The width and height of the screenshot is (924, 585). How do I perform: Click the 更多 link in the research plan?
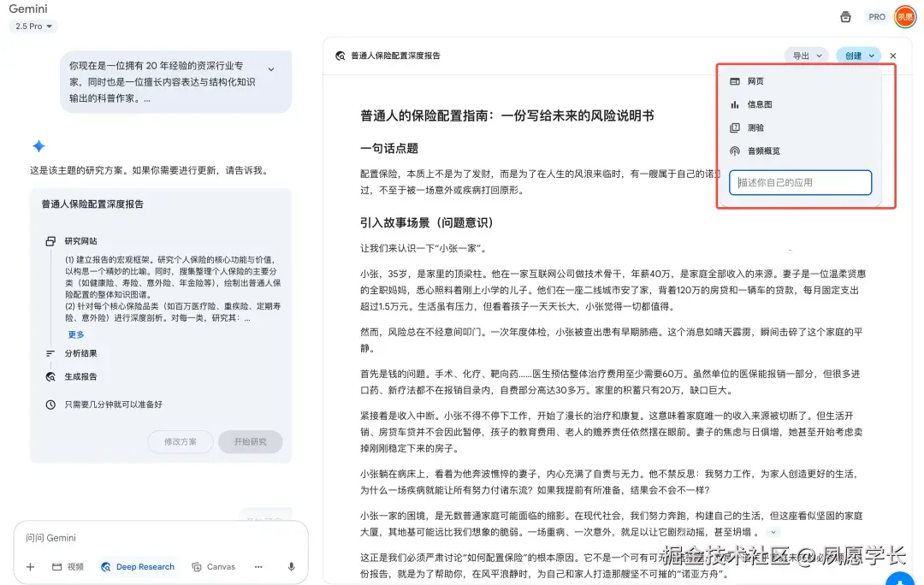pyautogui.click(x=74, y=334)
